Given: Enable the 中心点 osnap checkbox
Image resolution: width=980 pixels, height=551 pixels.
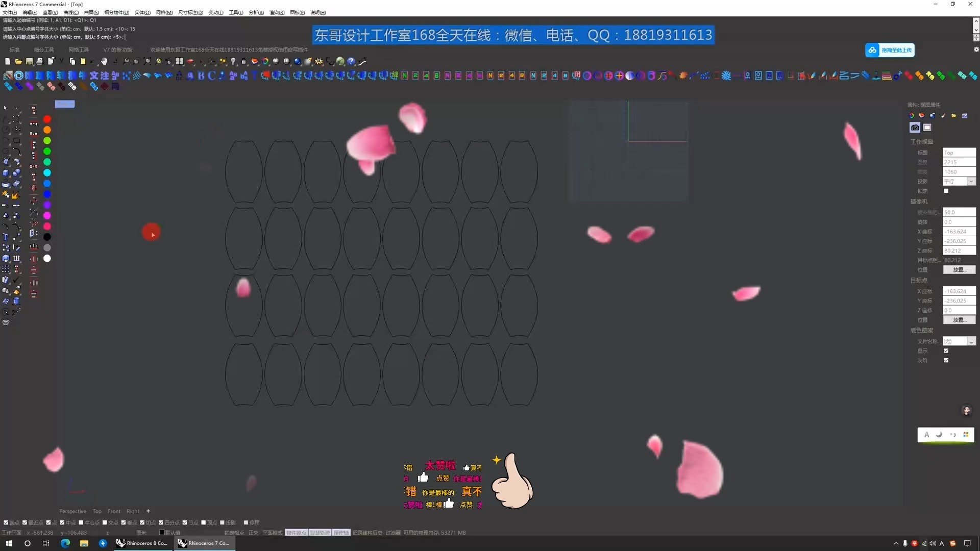Looking at the screenshot, I should [81, 522].
